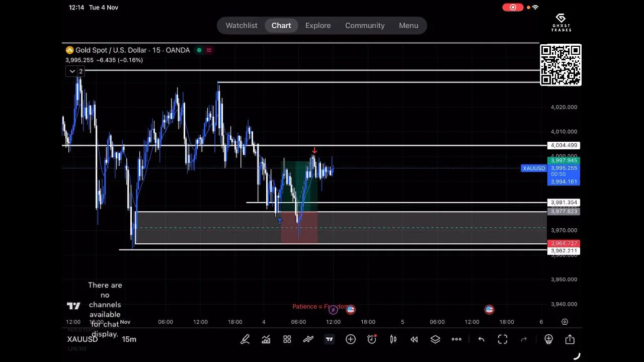Click the pink approximate data icon
Viewport: 644px width, 362px height.
click(209, 50)
